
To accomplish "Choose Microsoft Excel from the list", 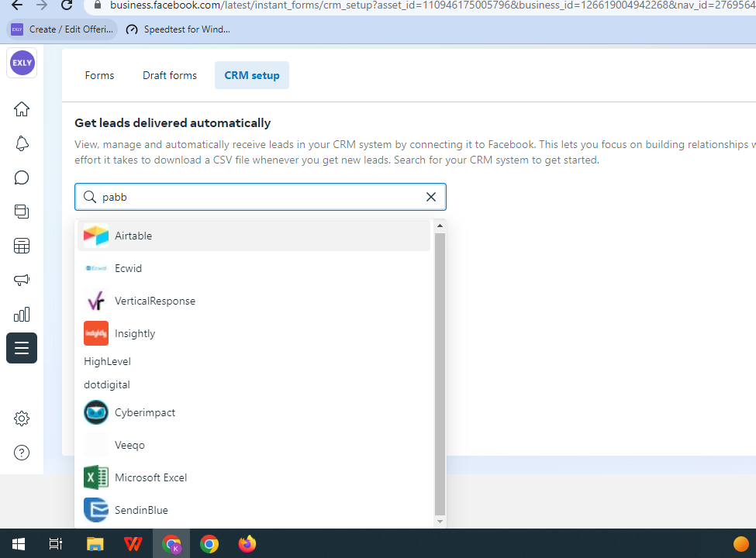I will (254, 477).
